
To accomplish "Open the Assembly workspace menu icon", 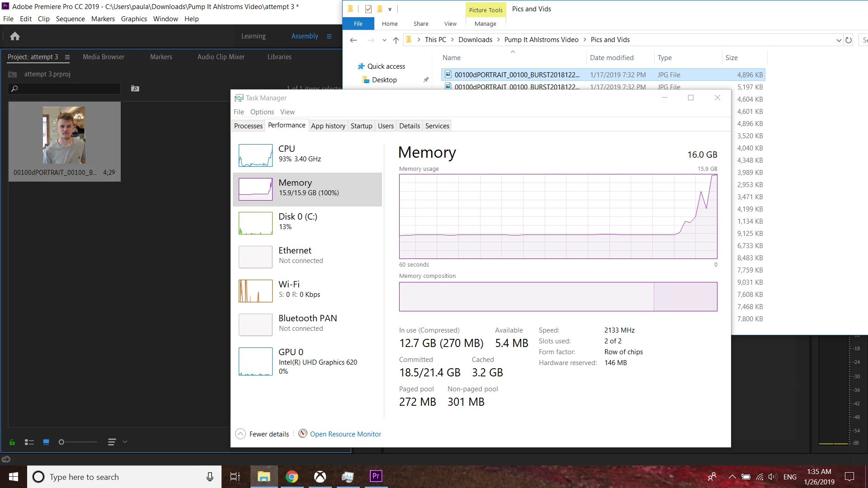I will point(329,36).
